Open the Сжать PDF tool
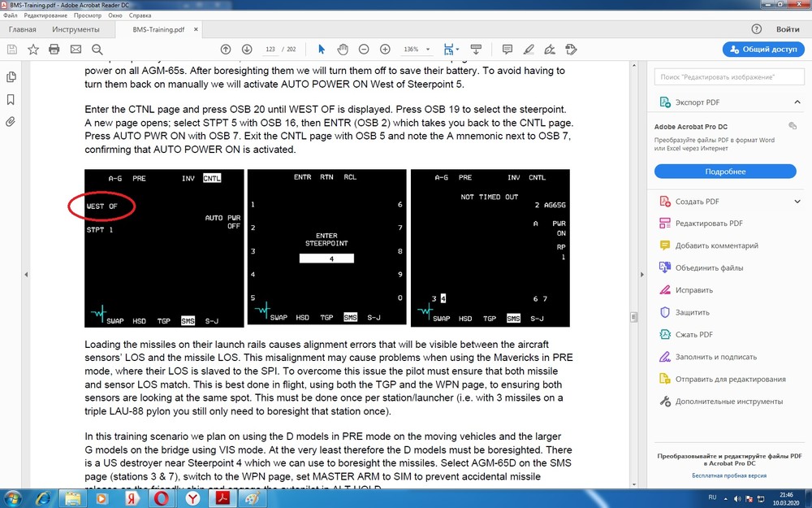The height and width of the screenshot is (508, 812). 694,335
